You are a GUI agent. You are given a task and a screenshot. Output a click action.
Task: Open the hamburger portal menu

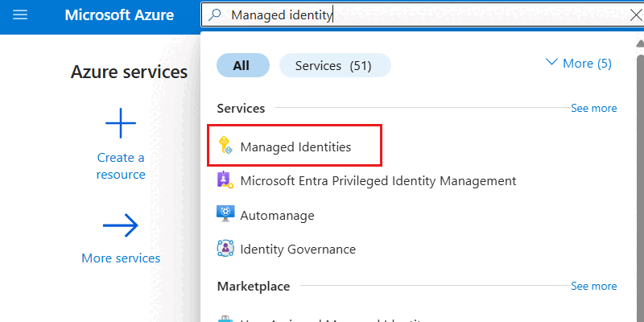[x=21, y=15]
